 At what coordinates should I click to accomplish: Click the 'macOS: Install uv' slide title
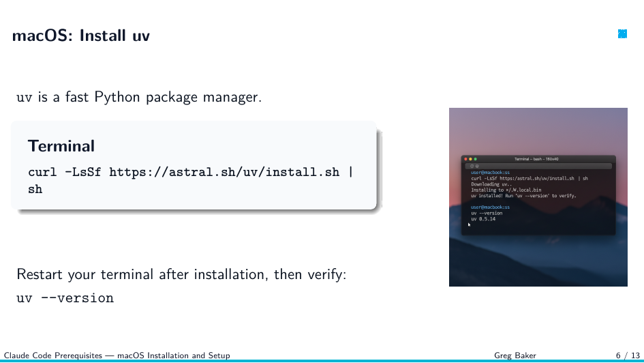click(81, 35)
